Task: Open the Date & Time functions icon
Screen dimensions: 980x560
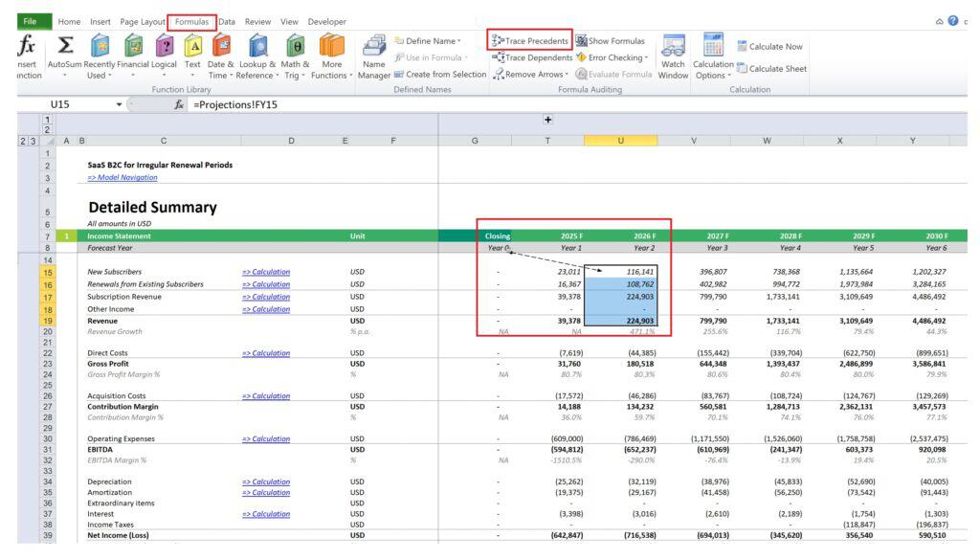Action: [x=221, y=46]
